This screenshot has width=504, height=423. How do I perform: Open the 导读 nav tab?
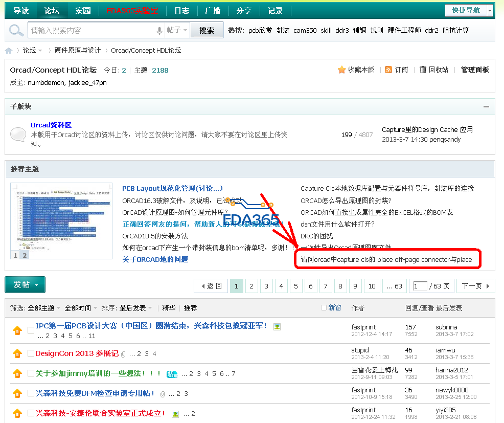click(21, 11)
